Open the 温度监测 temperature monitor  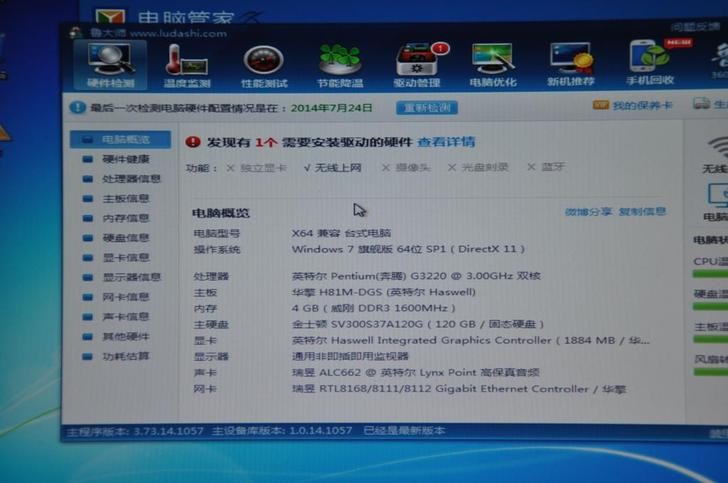[x=187, y=65]
